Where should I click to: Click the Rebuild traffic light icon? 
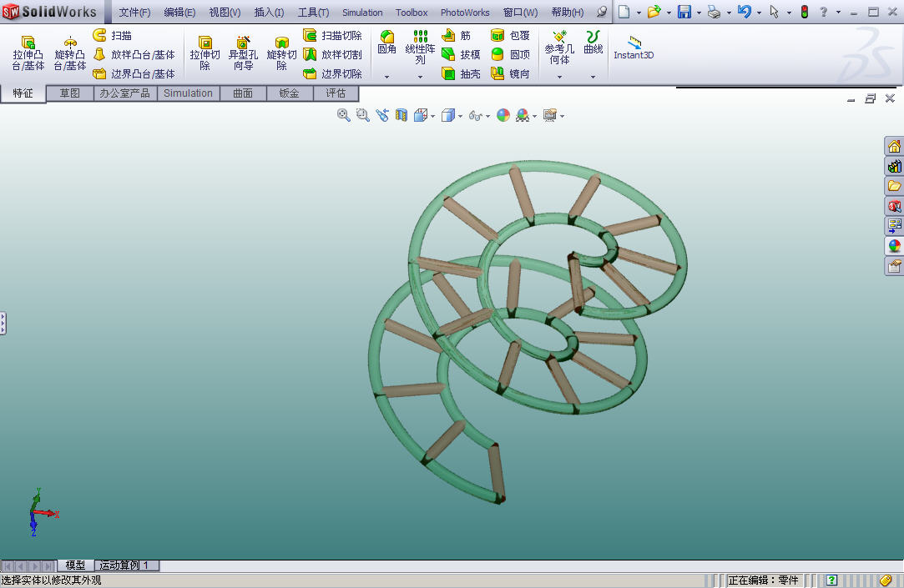click(x=805, y=12)
